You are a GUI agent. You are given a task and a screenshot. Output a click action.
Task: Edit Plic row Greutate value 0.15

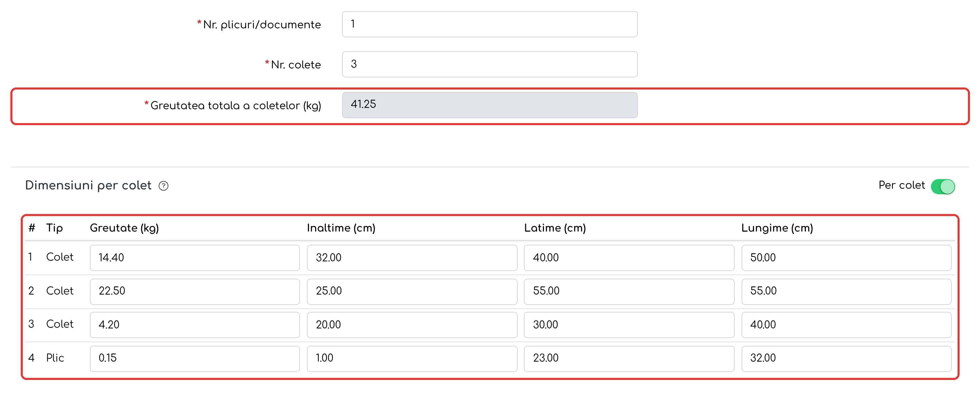[195, 359]
